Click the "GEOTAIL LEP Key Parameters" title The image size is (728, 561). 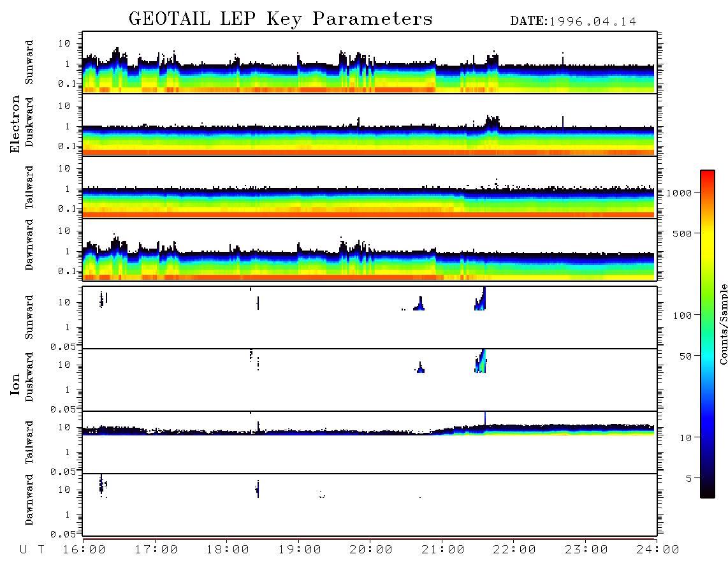click(x=280, y=18)
